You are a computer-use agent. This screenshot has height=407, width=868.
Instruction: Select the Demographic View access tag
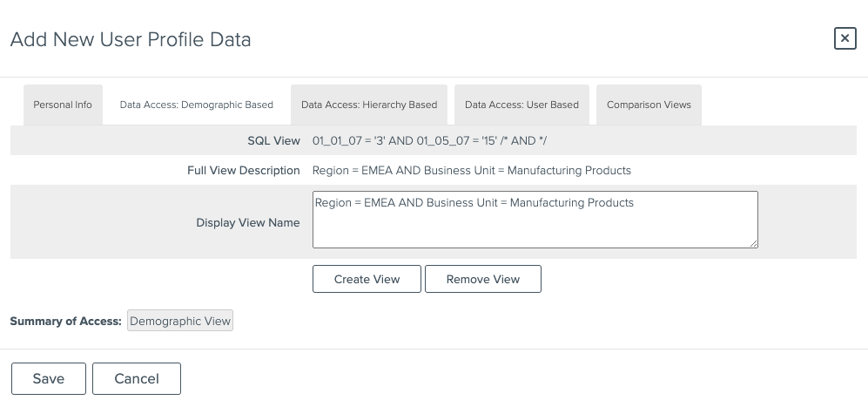[x=180, y=321]
